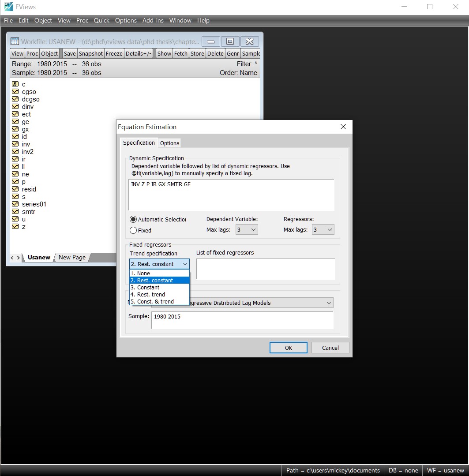The height and width of the screenshot is (476, 469).
Task: Click the workfile window icon in title bar
Action: [x=15, y=41]
